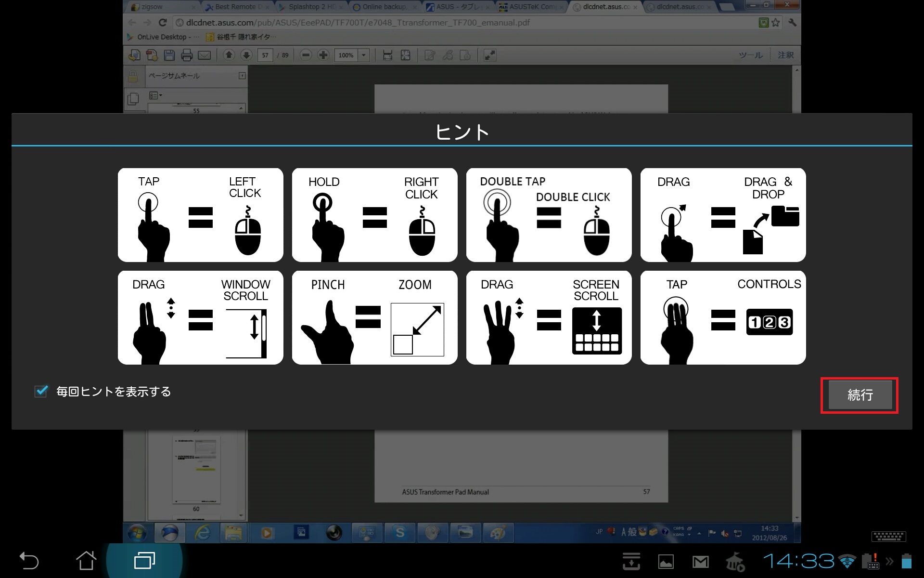Open the picture notification icon
Image resolution: width=924 pixels, height=578 pixels.
click(666, 561)
